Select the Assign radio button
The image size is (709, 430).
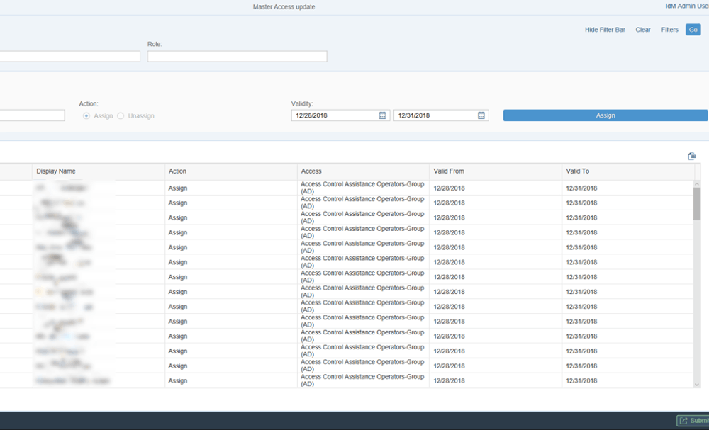(86, 116)
